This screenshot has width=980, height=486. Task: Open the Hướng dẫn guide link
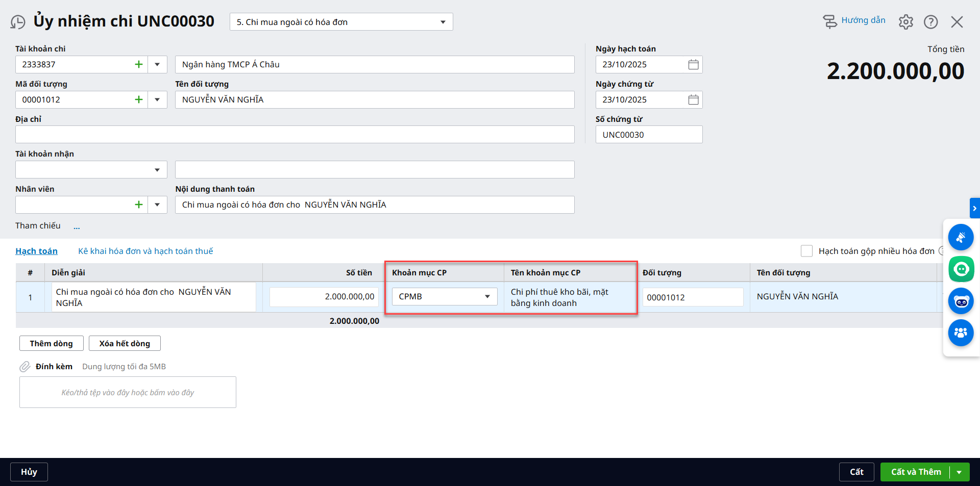coord(863,20)
